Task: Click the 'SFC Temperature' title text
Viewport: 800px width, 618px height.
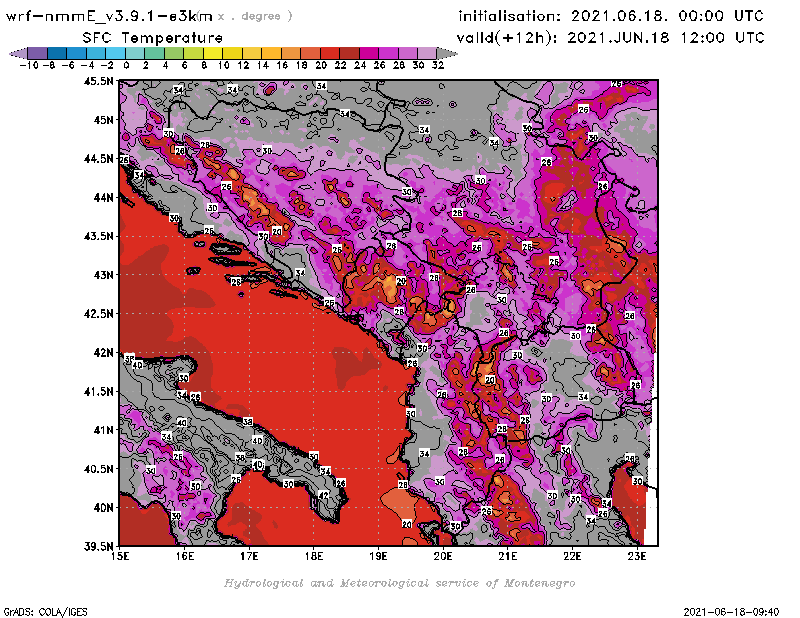Action: [153, 38]
